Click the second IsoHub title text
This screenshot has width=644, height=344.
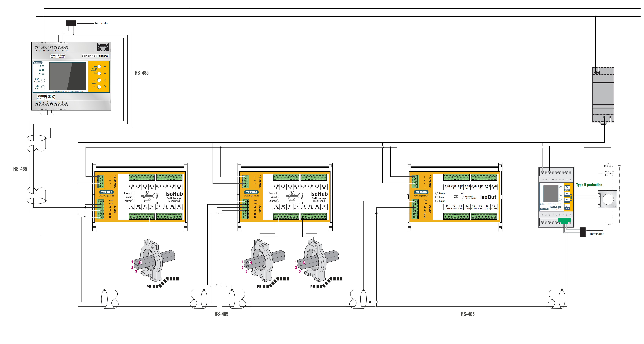click(319, 194)
